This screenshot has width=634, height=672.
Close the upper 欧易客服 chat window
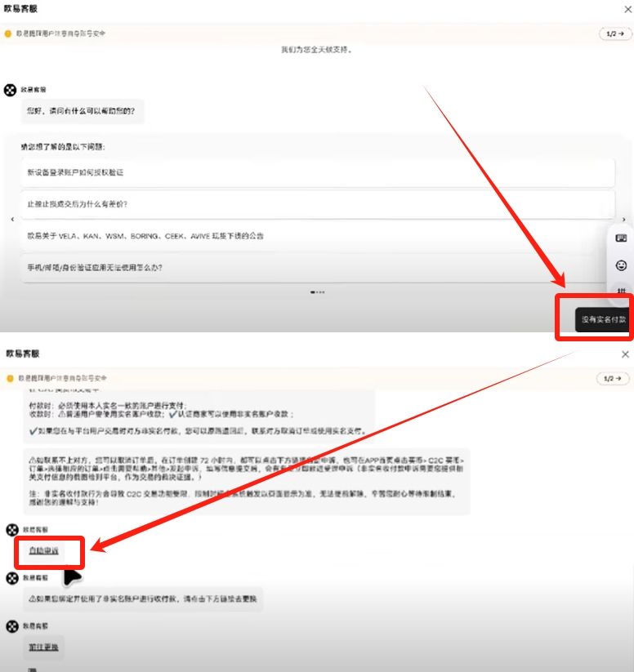[x=626, y=10]
